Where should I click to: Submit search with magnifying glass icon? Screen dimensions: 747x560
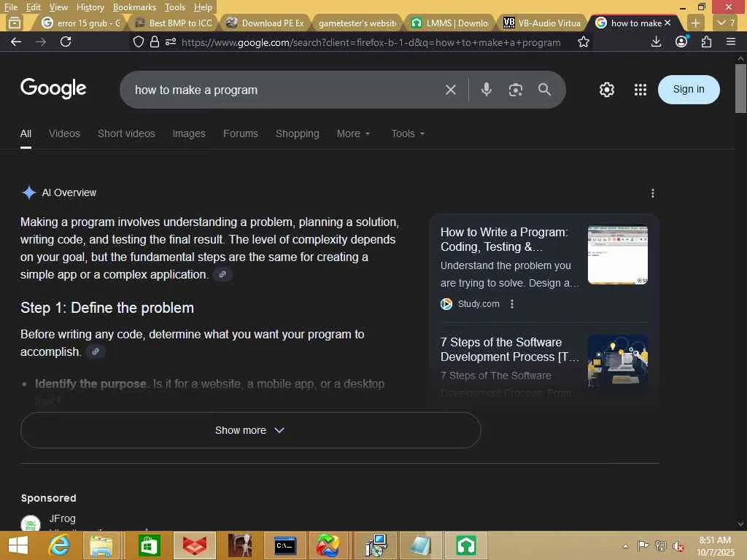[544, 90]
